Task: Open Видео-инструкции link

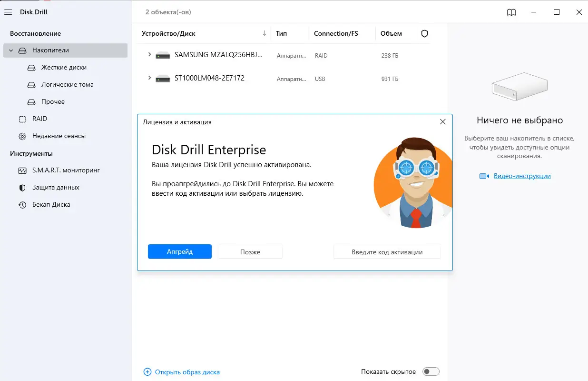Action: (522, 176)
